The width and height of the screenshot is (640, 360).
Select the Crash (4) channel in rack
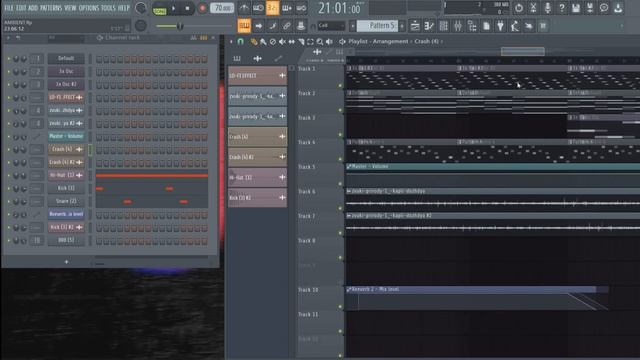point(66,149)
